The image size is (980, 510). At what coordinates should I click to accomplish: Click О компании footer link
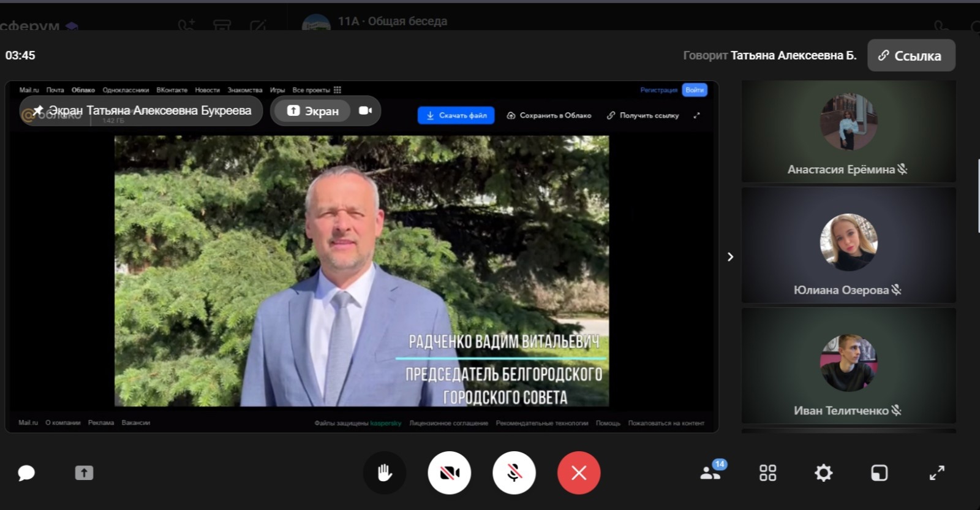click(63, 423)
